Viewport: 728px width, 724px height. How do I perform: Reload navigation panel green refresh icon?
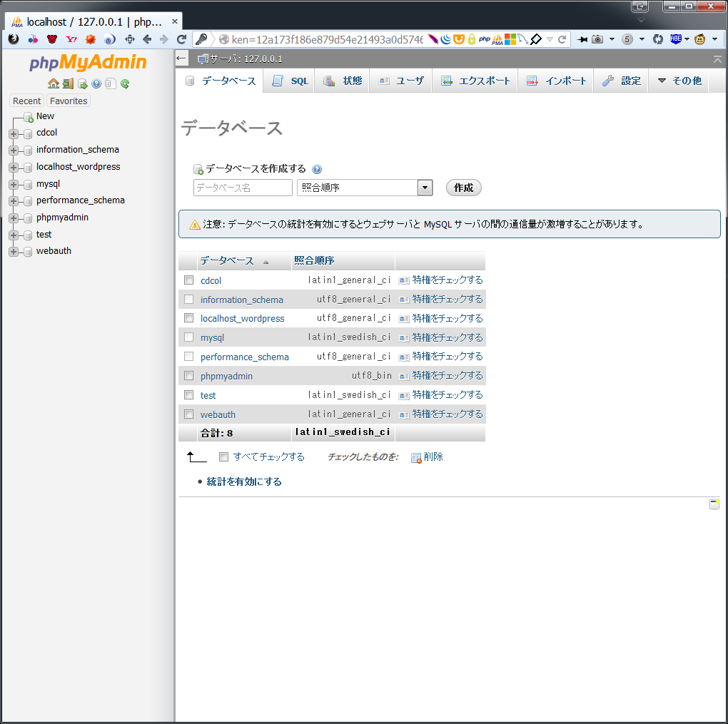click(124, 83)
